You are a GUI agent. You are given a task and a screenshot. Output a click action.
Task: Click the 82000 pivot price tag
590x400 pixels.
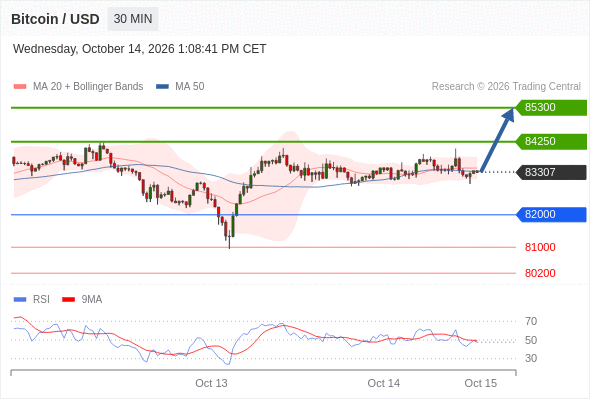tap(551, 214)
